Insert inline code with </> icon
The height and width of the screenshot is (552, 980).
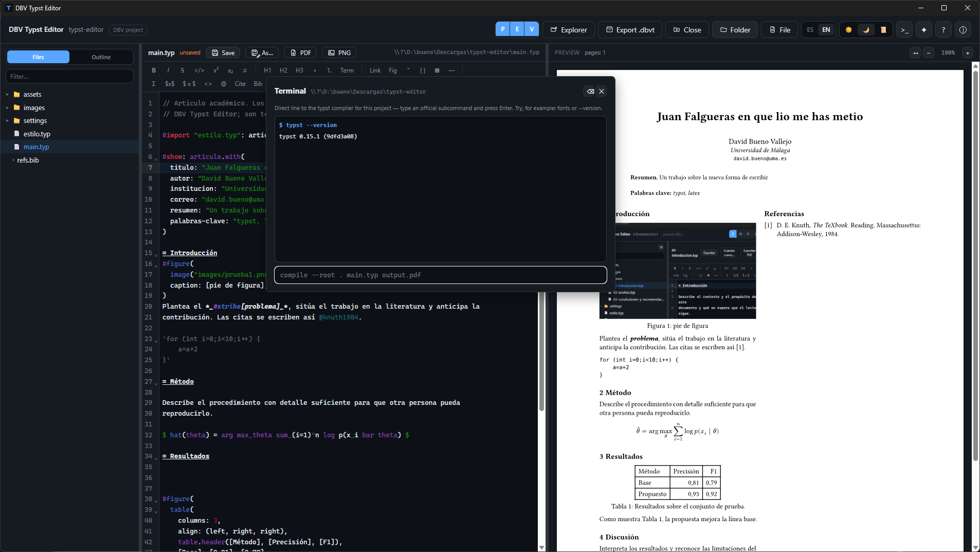pyautogui.click(x=199, y=70)
